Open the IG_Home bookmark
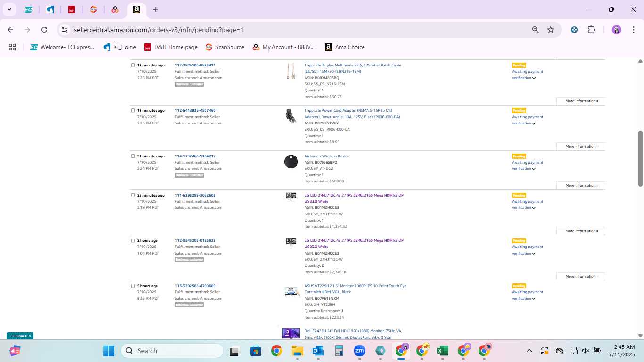The height and width of the screenshot is (362, 644). tap(119, 47)
